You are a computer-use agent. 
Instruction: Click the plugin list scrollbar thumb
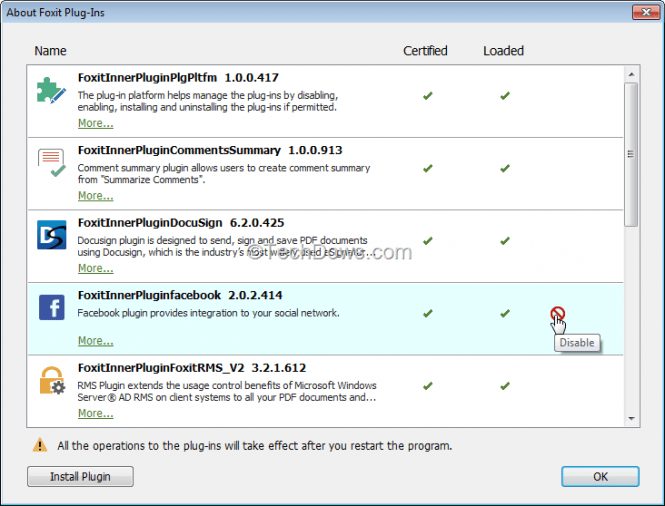coord(631,155)
